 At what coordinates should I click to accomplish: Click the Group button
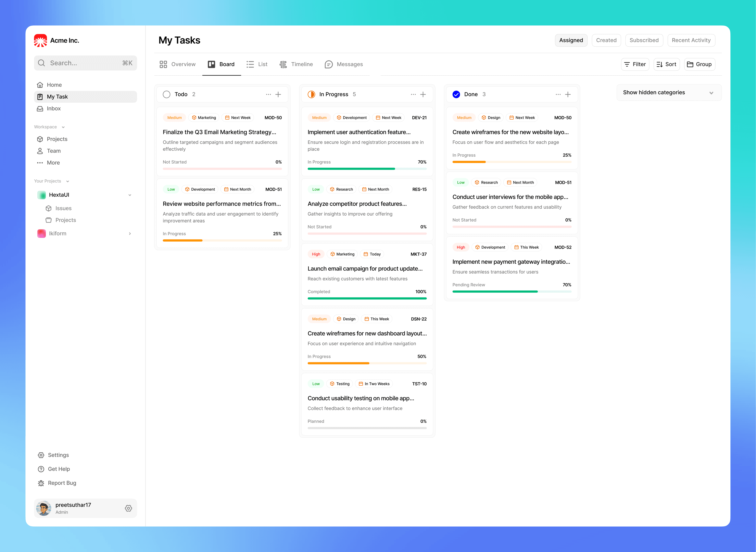pos(699,64)
